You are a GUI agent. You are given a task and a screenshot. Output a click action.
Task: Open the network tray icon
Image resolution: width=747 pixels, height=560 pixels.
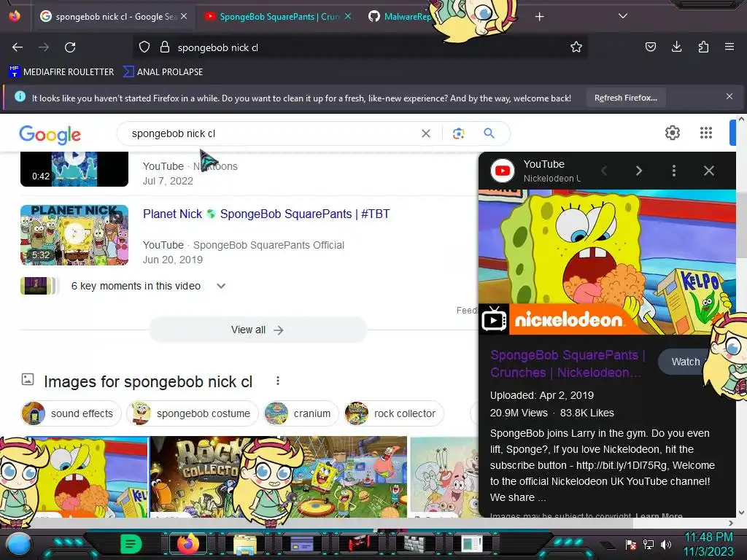coord(648,544)
